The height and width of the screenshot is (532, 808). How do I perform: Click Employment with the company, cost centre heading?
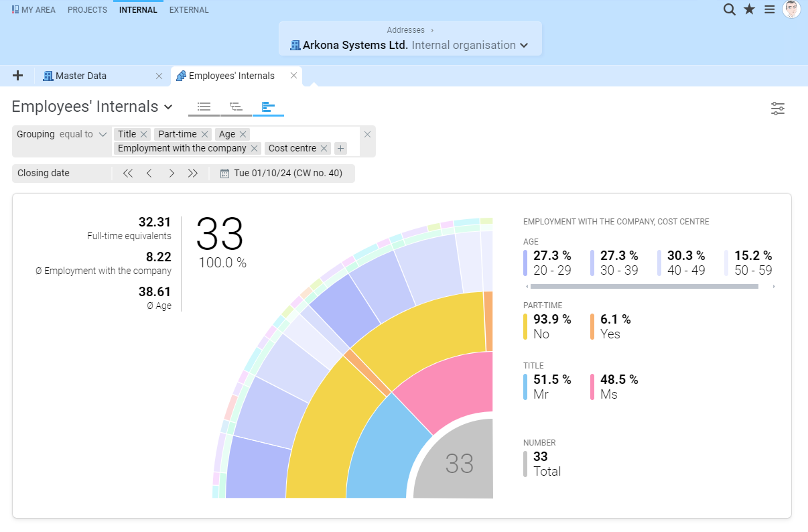[616, 222]
